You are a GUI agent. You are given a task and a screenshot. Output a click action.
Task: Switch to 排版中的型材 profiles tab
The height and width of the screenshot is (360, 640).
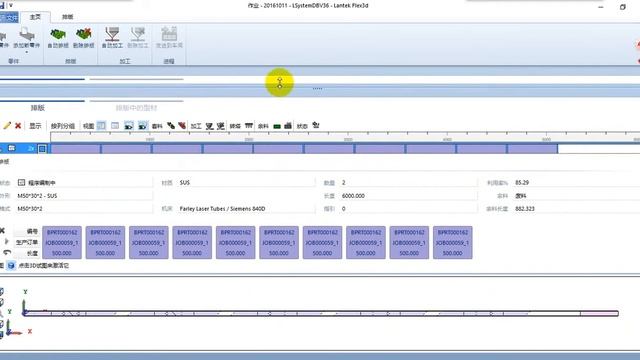click(x=136, y=108)
